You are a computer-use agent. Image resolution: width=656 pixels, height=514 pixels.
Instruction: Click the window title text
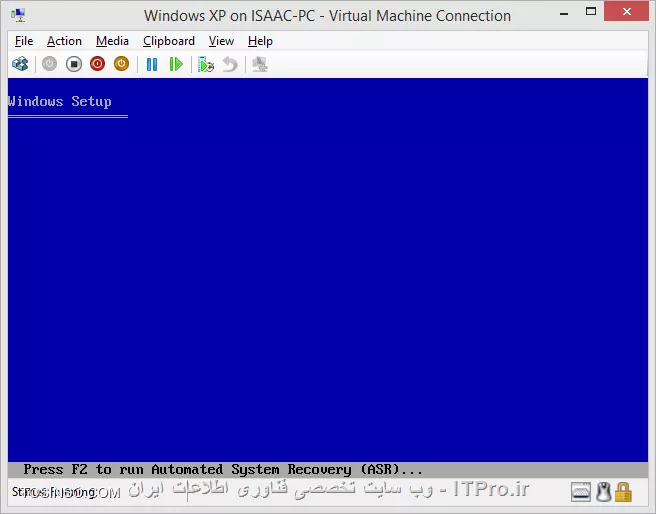coord(327,16)
